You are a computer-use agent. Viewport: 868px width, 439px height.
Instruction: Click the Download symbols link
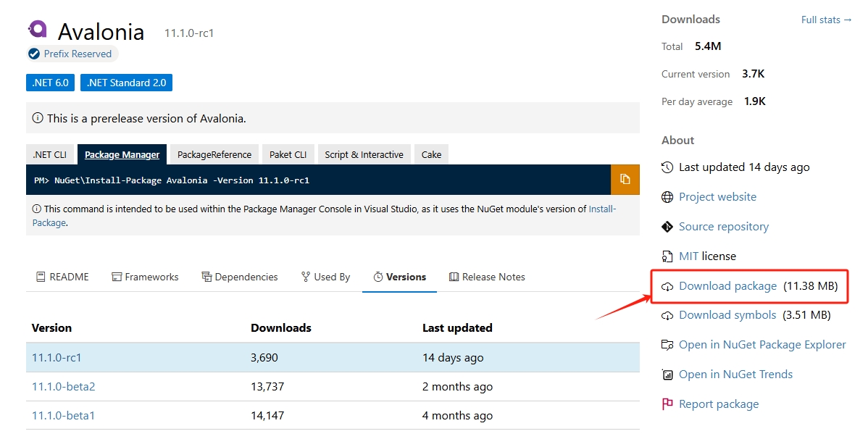coord(727,316)
